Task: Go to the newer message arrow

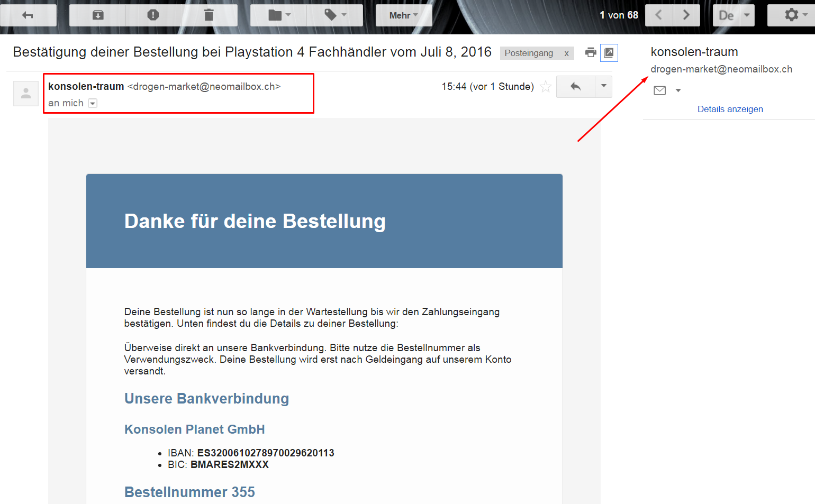Action: coord(659,15)
